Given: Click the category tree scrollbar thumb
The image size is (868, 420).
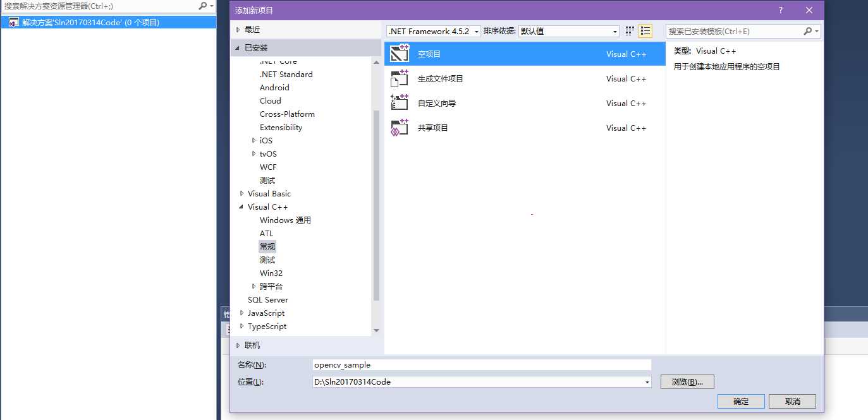Looking at the screenshot, I should (376, 205).
